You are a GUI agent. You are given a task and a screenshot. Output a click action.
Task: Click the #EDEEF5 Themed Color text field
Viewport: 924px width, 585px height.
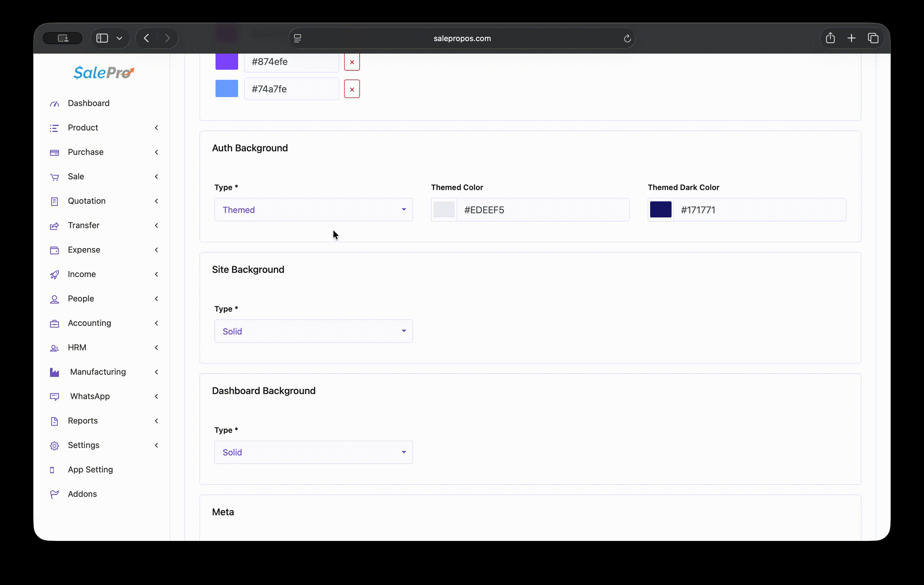tap(543, 210)
